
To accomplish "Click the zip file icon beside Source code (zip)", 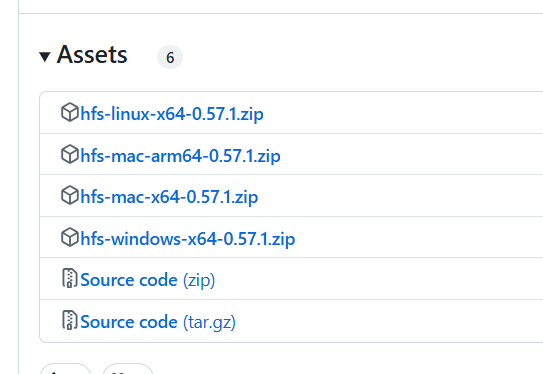I will (x=70, y=278).
